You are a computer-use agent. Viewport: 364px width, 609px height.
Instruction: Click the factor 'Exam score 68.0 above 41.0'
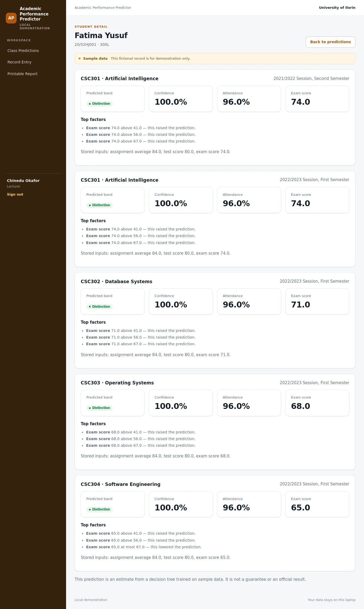point(141,432)
